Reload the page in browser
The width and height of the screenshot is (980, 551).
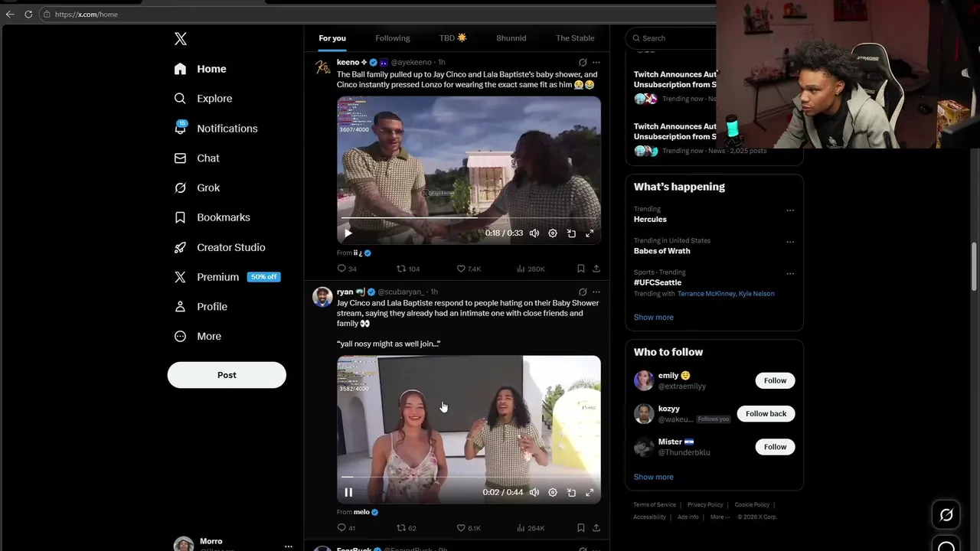pos(28,14)
